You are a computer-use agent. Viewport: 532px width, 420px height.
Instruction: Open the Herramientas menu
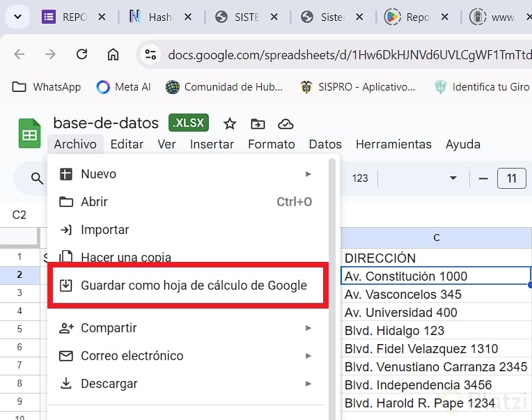point(393,144)
